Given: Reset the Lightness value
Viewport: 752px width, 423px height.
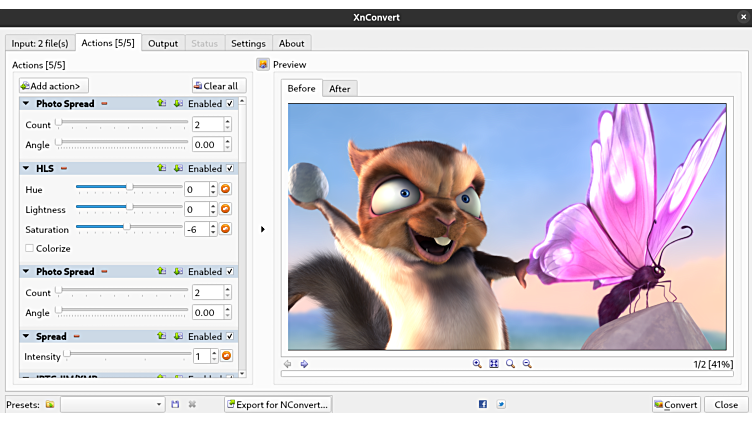Looking at the screenshot, I should (225, 209).
